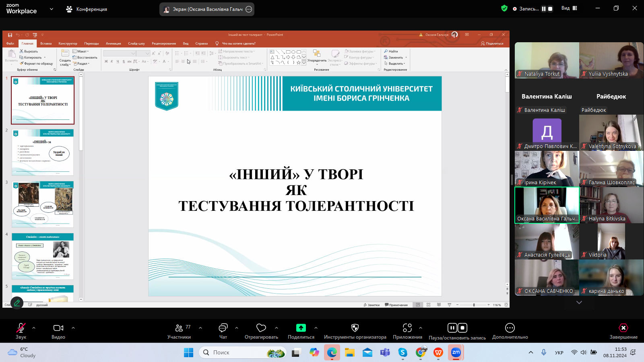Select slide 3 thumbnail in the panel
The height and width of the screenshot is (362, 644).
pyautogui.click(x=43, y=204)
